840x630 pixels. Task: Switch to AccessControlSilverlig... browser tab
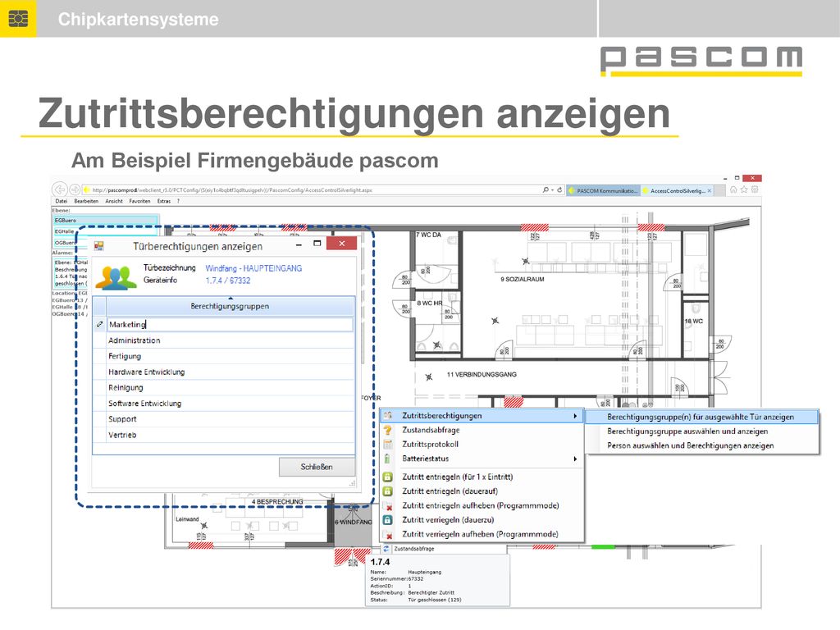pos(677,190)
